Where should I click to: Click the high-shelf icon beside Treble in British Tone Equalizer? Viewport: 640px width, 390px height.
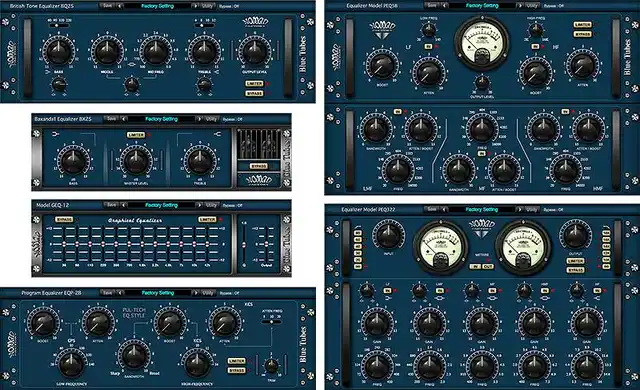click(x=216, y=72)
